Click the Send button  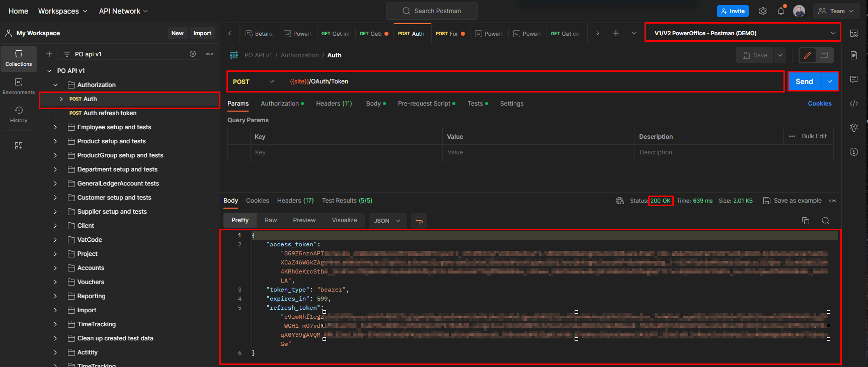pos(804,81)
